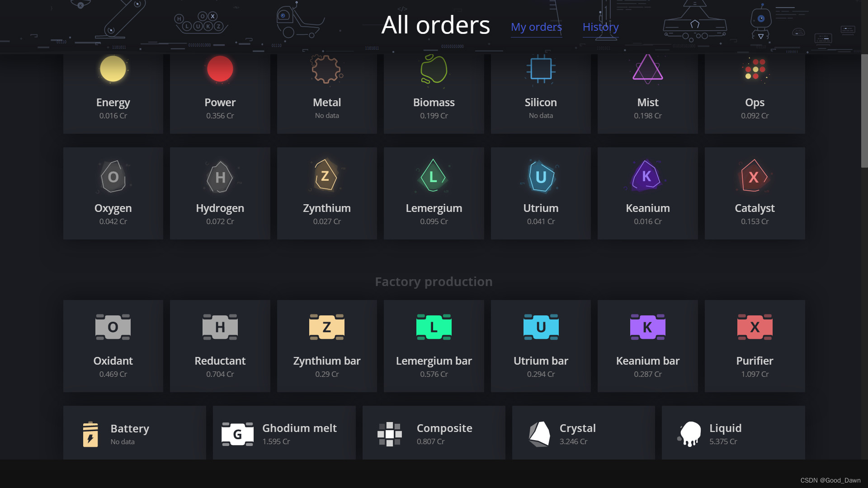Screen dimensions: 868x488
Task: Open the Ghodium melt G icon
Action: (x=237, y=434)
